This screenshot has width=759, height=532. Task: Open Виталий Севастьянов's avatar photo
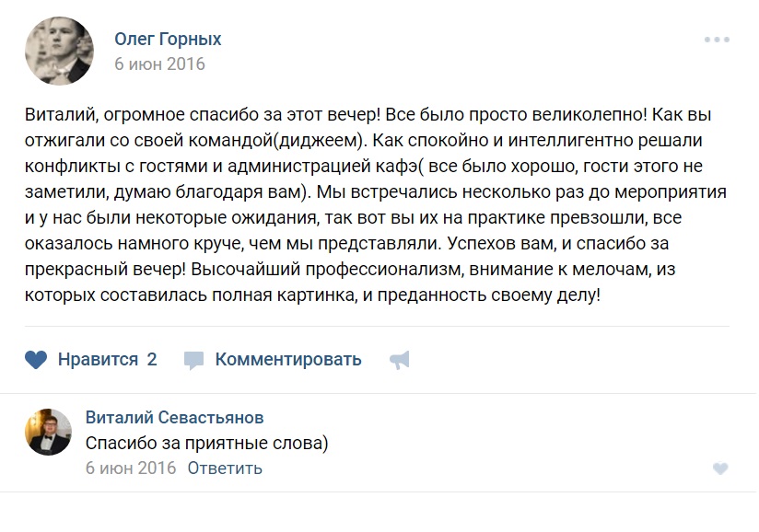[x=48, y=432]
